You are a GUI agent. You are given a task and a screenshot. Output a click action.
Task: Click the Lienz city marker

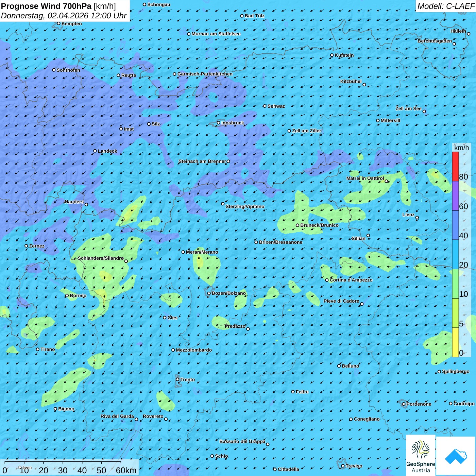tap(417, 218)
